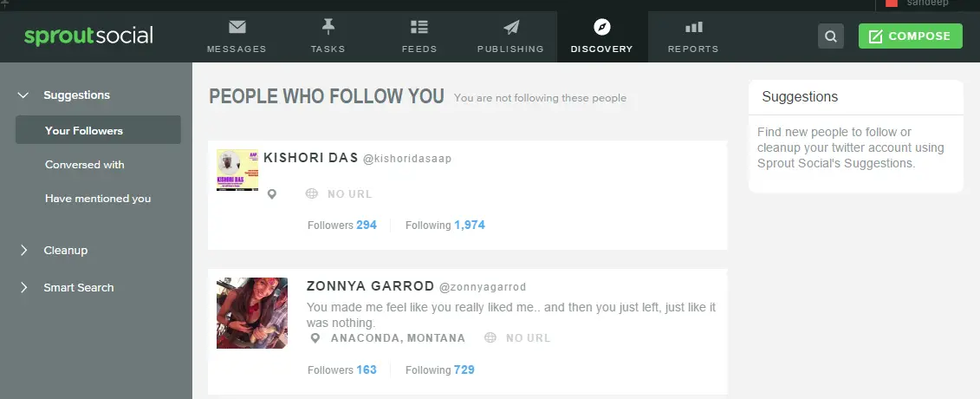Collapse the Suggestions sidebar section

coord(23,95)
